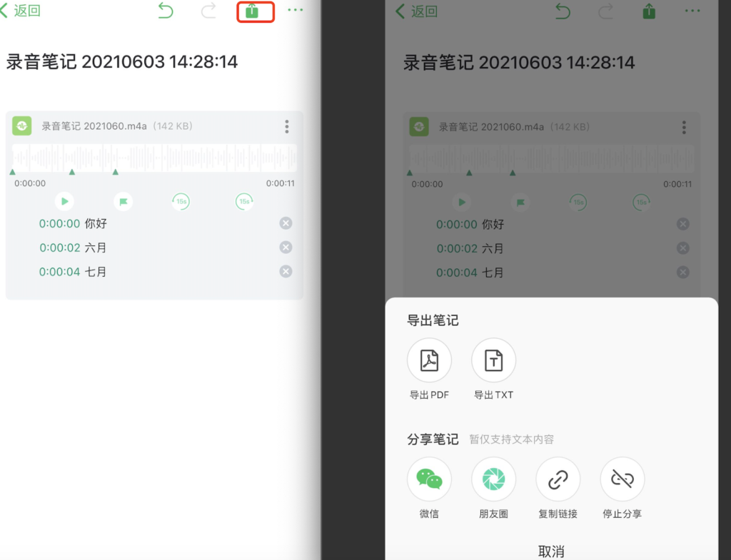Copy the share link (复制链接)
The height and width of the screenshot is (560, 731).
point(558,479)
